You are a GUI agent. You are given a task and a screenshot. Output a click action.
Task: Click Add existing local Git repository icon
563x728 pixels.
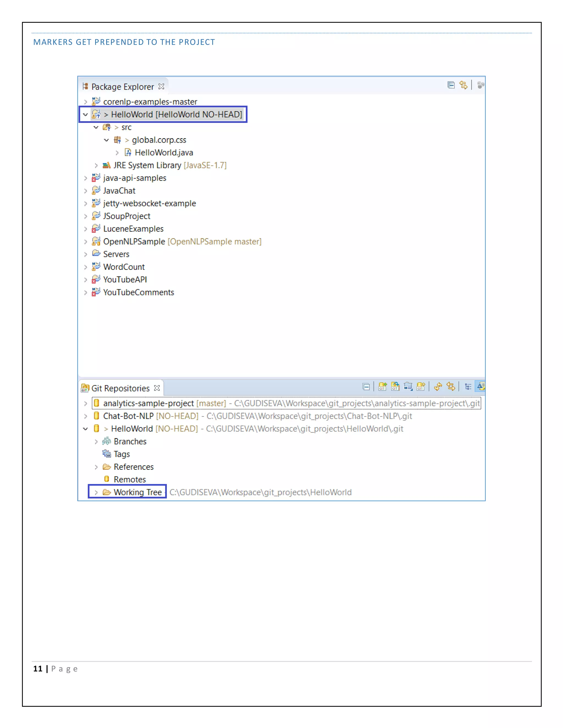(x=382, y=386)
